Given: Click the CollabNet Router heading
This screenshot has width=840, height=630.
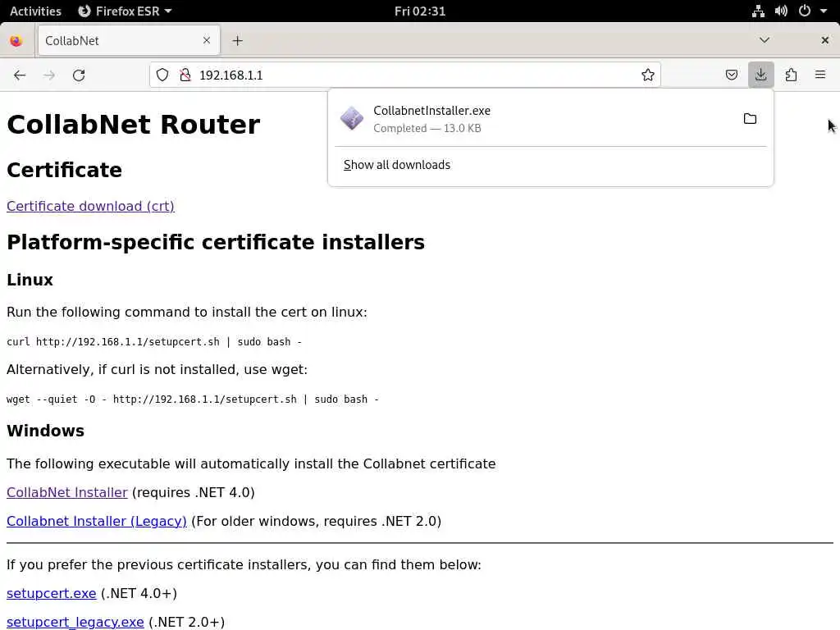Looking at the screenshot, I should (x=134, y=125).
